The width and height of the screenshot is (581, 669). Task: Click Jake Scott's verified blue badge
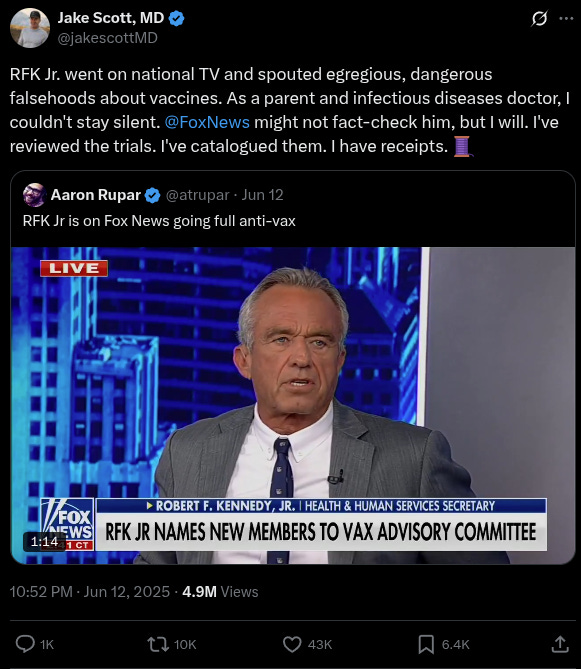click(x=177, y=18)
